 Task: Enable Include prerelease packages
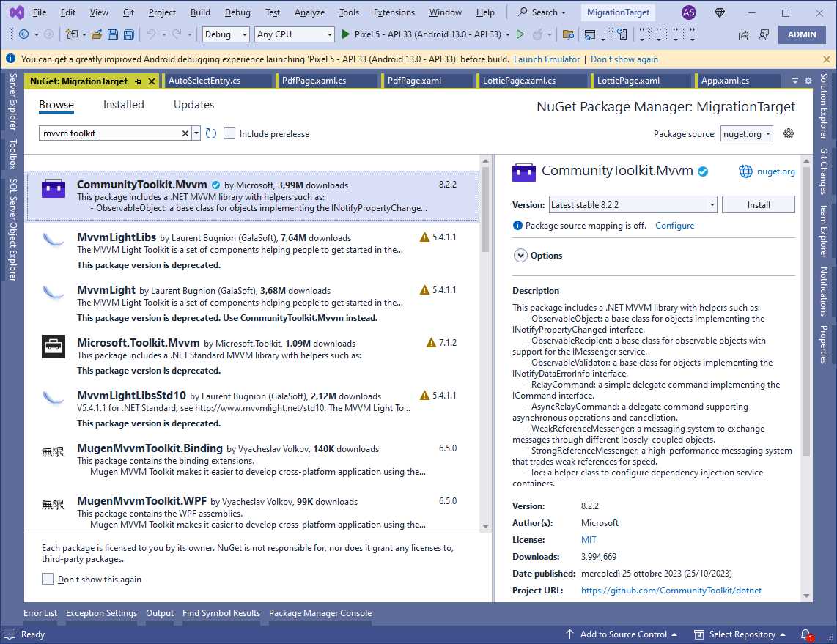click(230, 133)
